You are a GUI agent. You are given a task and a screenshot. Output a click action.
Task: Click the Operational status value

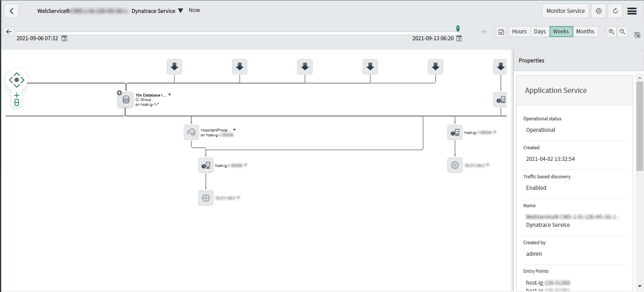[x=540, y=130]
